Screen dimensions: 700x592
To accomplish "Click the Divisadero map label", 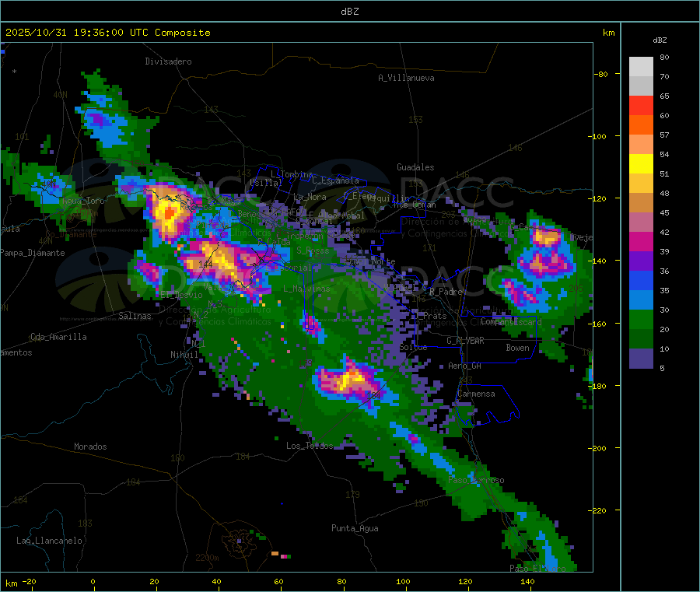I will click(168, 61).
